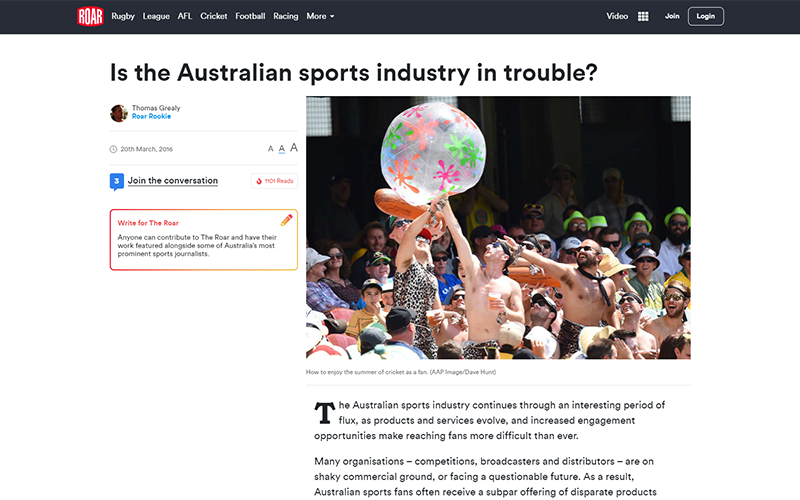The width and height of the screenshot is (800, 500).
Task: Select the medium font size A
Action: (282, 148)
